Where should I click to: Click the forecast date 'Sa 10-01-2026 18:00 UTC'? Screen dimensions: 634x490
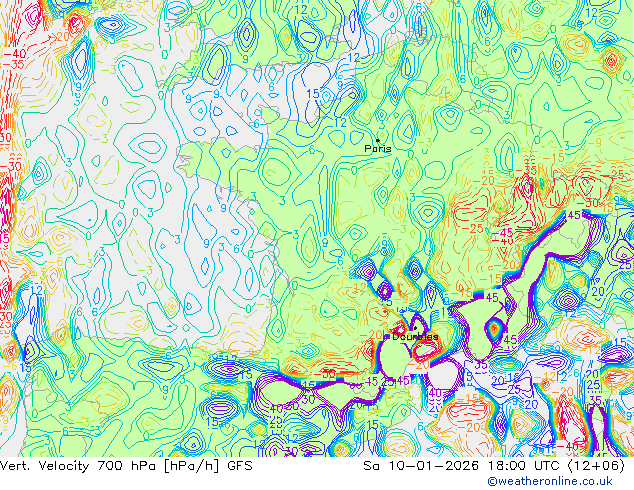pos(463,466)
